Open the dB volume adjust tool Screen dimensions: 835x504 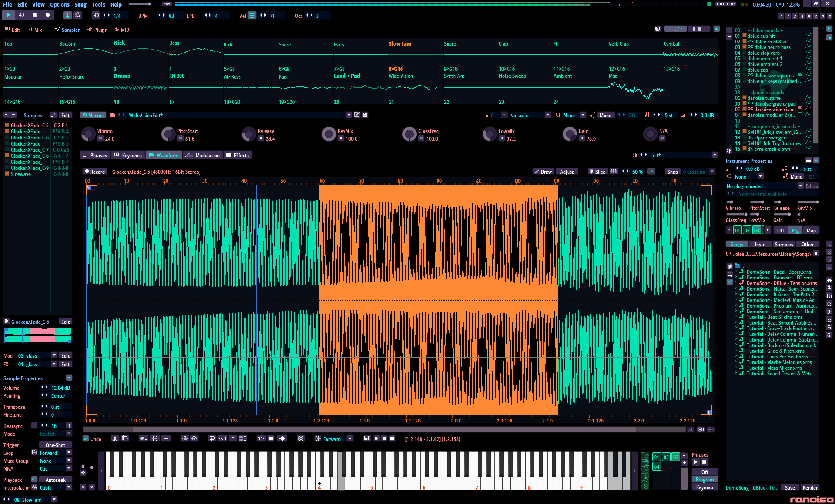(143, 439)
